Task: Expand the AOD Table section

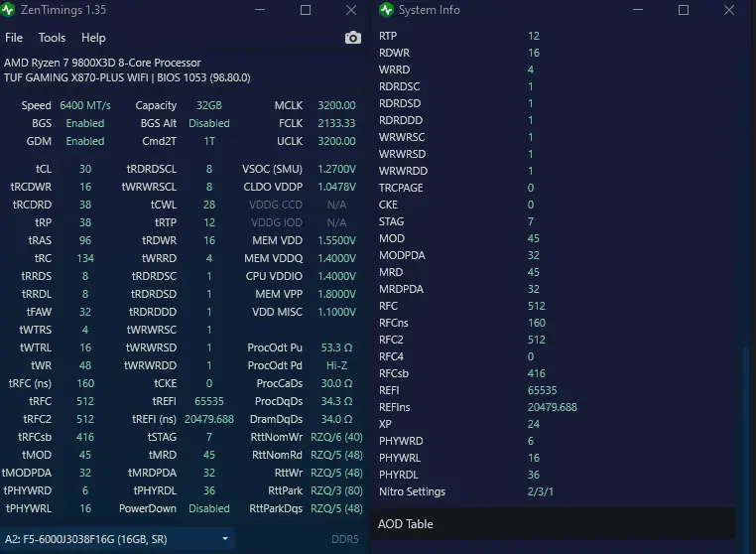Action: click(x=553, y=523)
